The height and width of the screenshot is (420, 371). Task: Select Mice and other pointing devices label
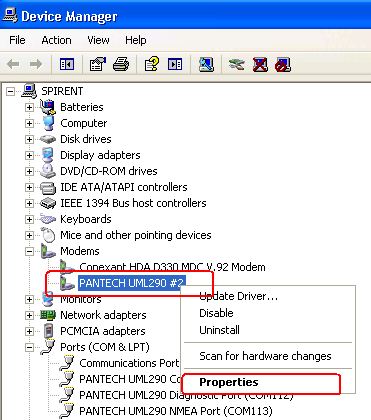pos(136,235)
